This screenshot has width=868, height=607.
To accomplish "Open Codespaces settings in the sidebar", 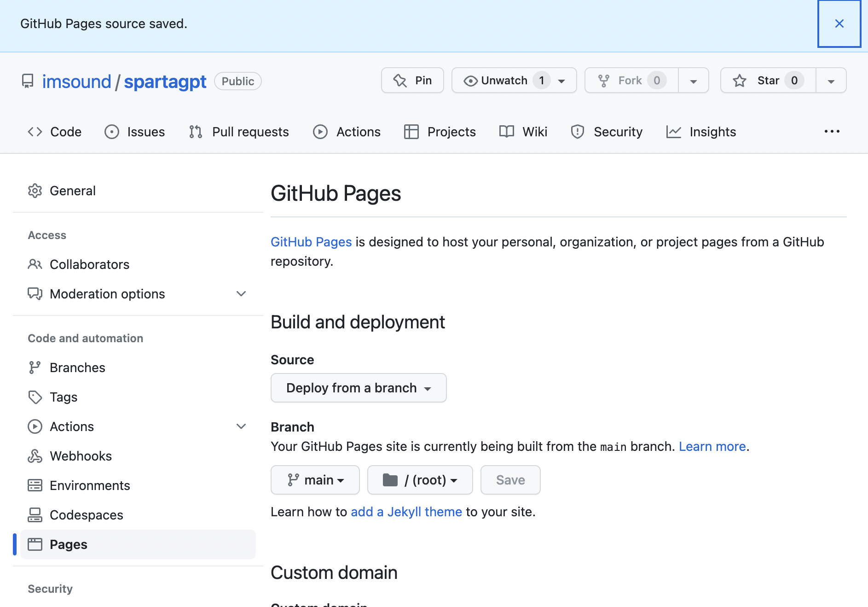I will pyautogui.click(x=138, y=515).
